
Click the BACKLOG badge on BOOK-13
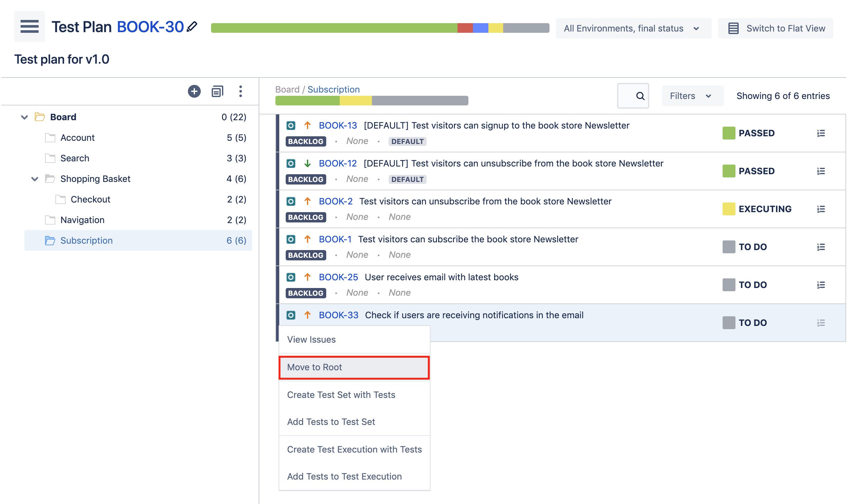(x=306, y=141)
